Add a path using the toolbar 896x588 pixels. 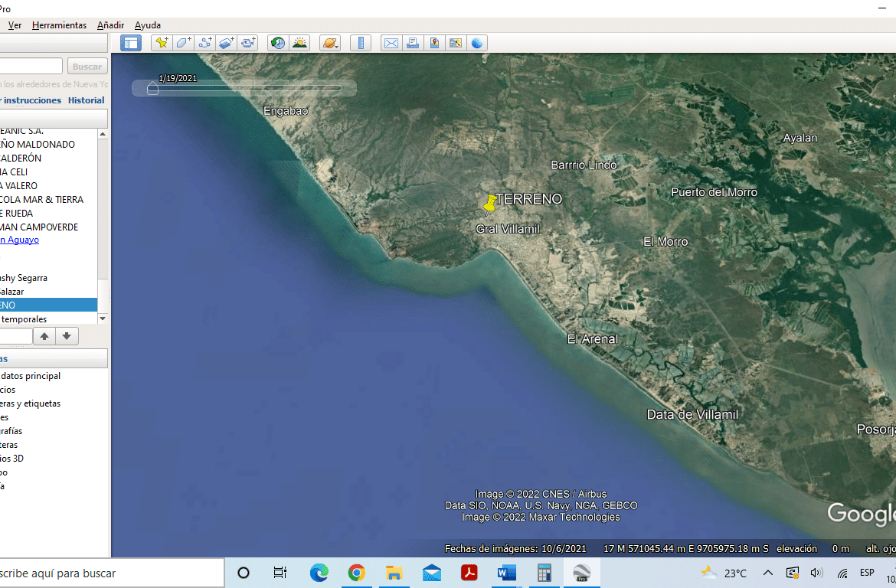click(x=205, y=43)
